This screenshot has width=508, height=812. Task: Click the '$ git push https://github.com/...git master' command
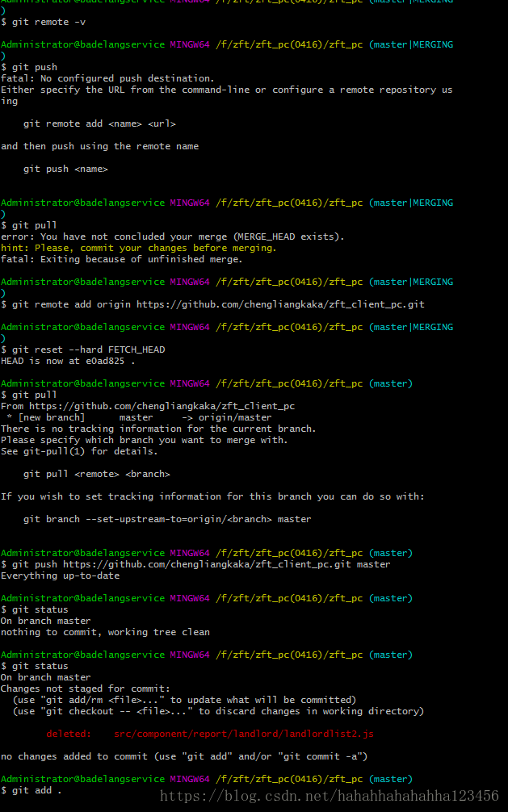click(195, 564)
